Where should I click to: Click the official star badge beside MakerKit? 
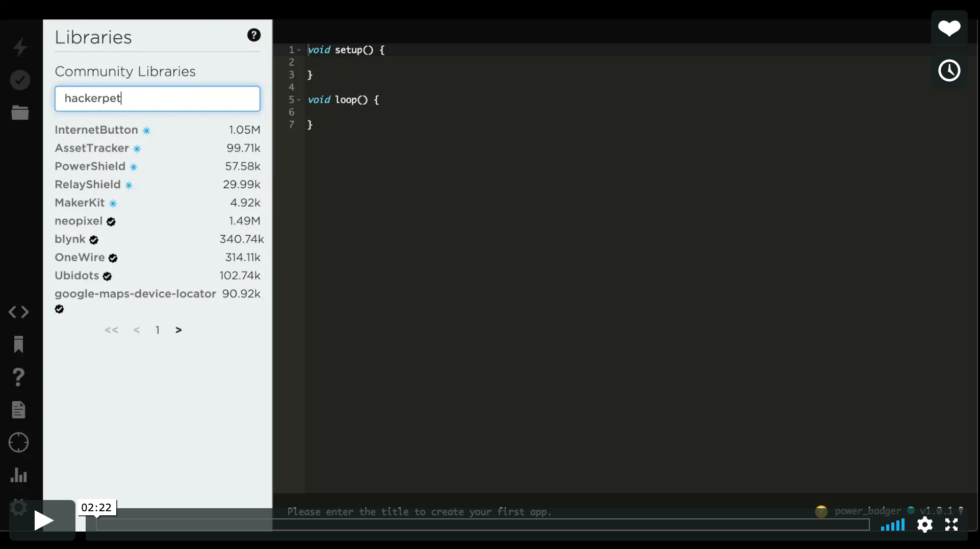[113, 204]
